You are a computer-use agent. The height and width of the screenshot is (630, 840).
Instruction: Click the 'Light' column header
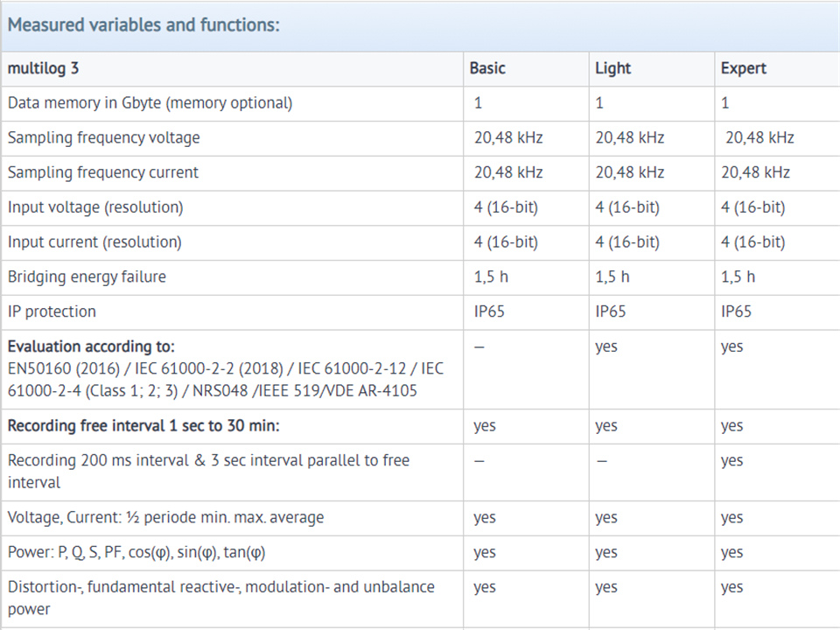click(612, 68)
